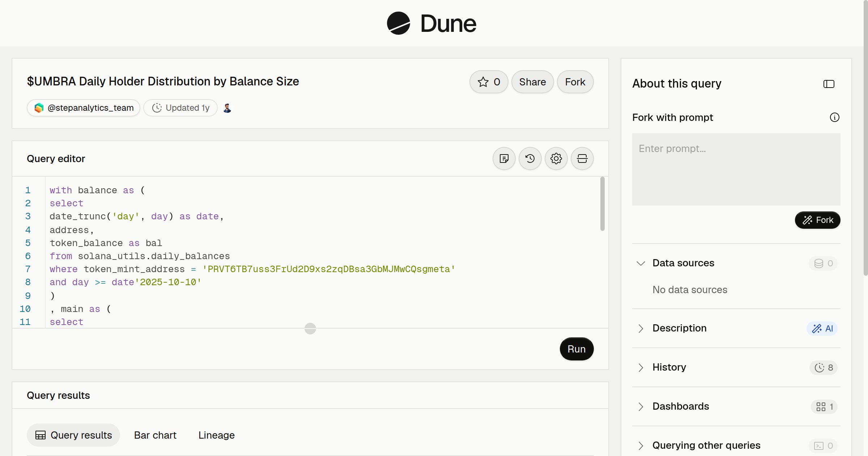Expand the Dashboards section
868x456 pixels.
(x=641, y=406)
